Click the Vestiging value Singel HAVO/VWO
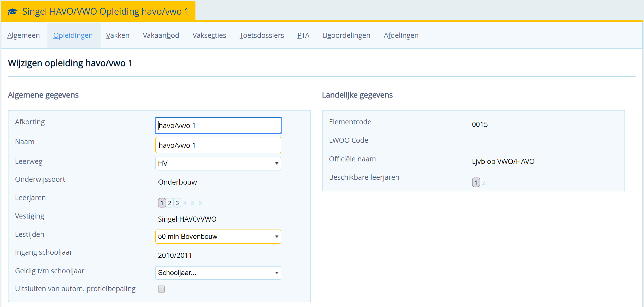644x307 pixels. [187, 219]
